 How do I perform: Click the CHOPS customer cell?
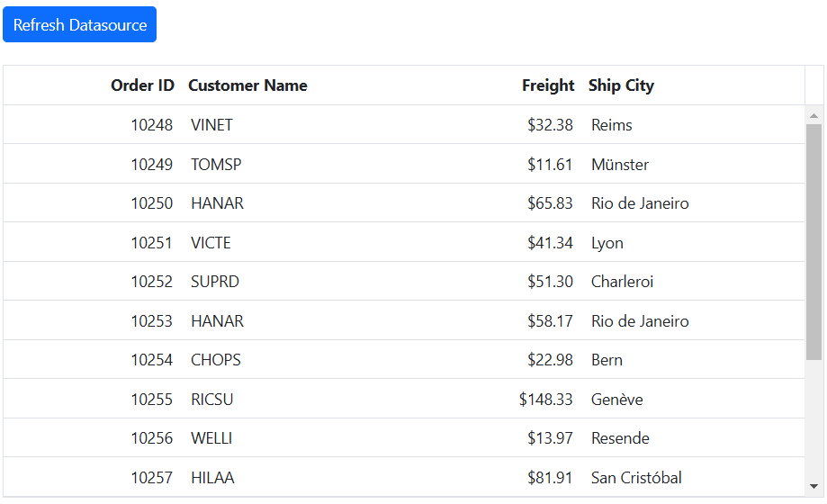[216, 360]
